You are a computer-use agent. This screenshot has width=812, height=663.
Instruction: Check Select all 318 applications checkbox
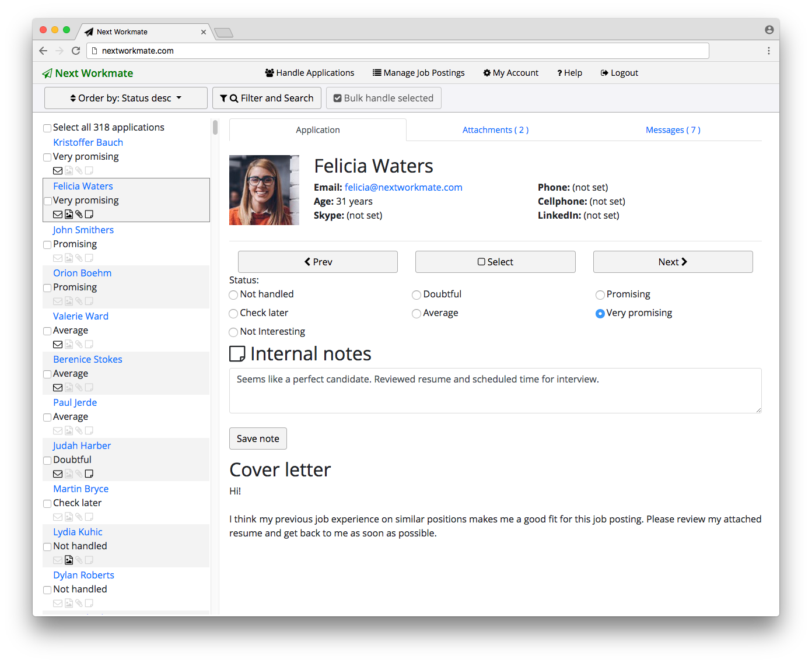[47, 128]
